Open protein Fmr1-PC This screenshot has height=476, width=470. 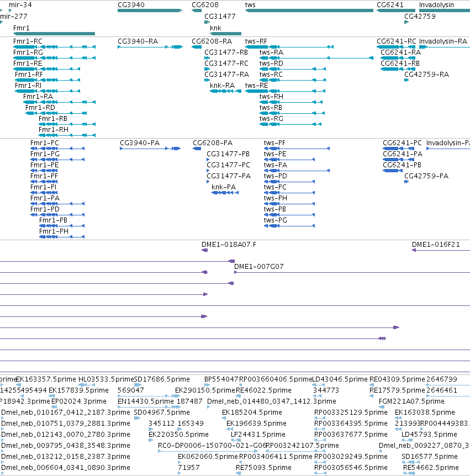tap(57, 149)
